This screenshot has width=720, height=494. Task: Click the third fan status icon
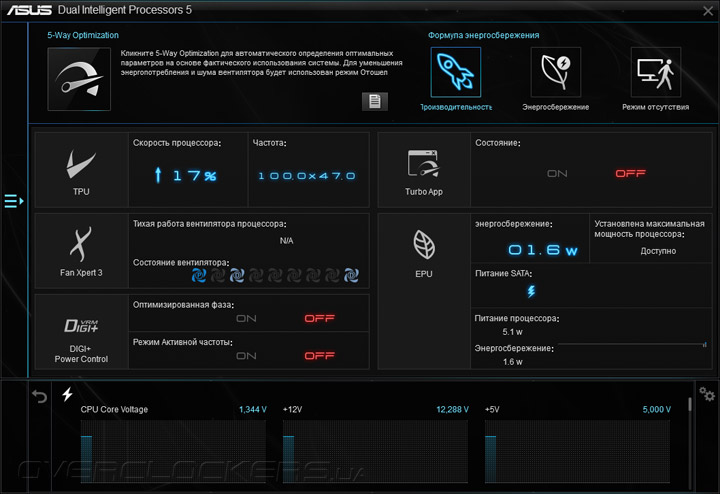[237, 275]
